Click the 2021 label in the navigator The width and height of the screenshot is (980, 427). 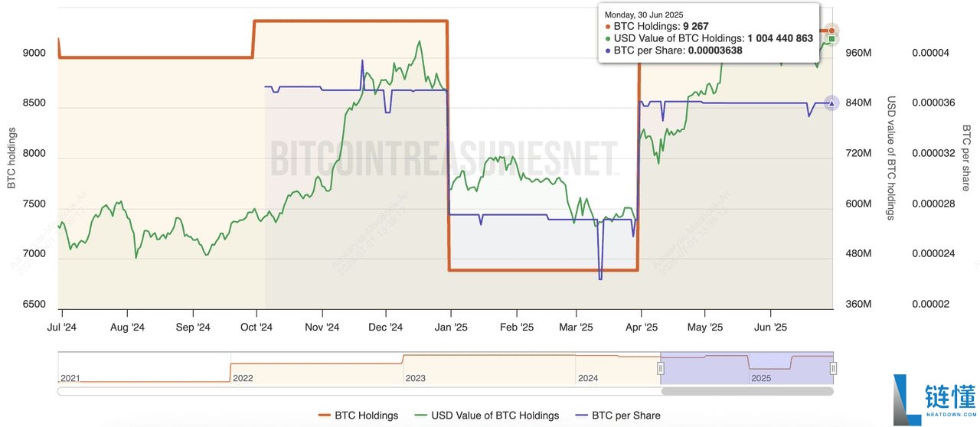pos(70,378)
